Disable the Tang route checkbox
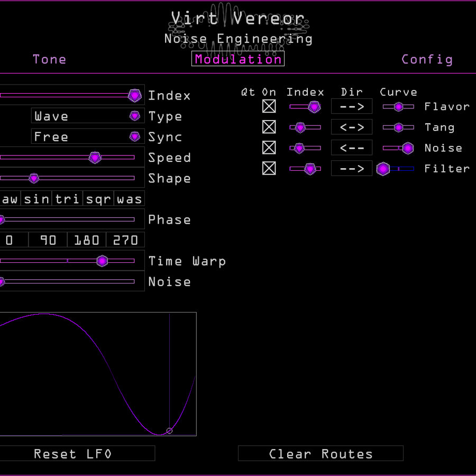This screenshot has height=476, width=476. click(269, 127)
